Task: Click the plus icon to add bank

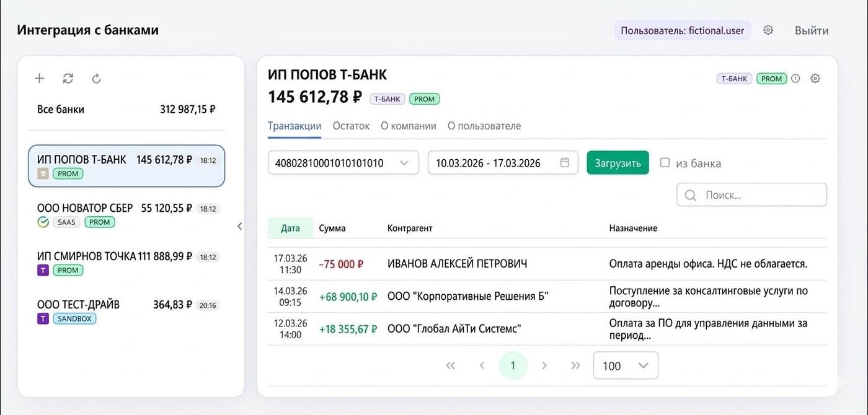Action: point(40,79)
